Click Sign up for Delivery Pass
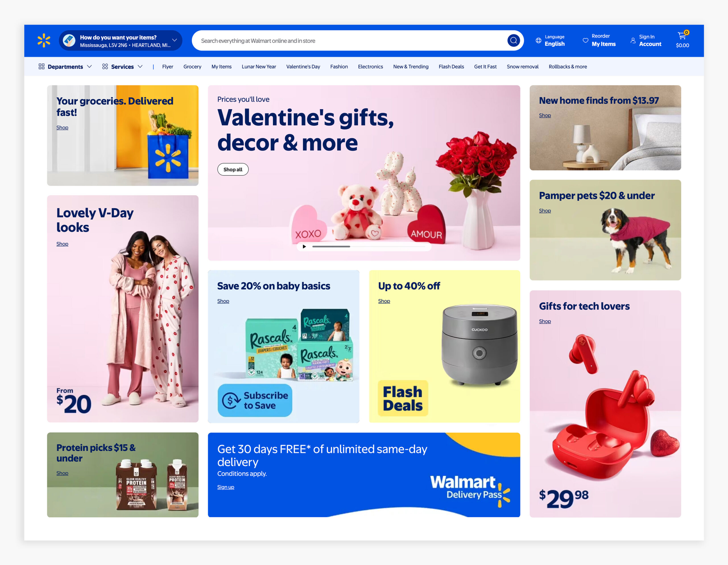The width and height of the screenshot is (728, 565). coord(226,487)
